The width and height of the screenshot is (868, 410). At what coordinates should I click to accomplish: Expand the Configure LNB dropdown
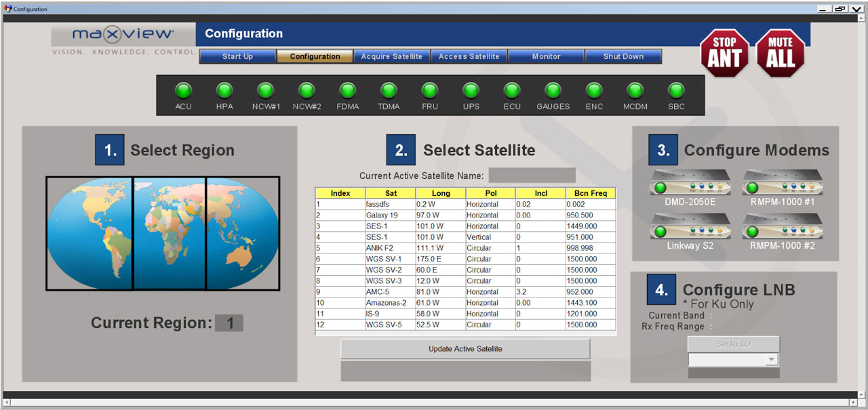770,360
